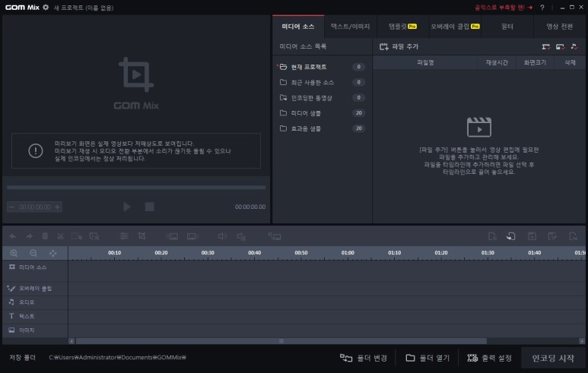The width and height of the screenshot is (588, 373).
Task: Click the trash delete icon in timeline toolbar
Action: coord(45,236)
